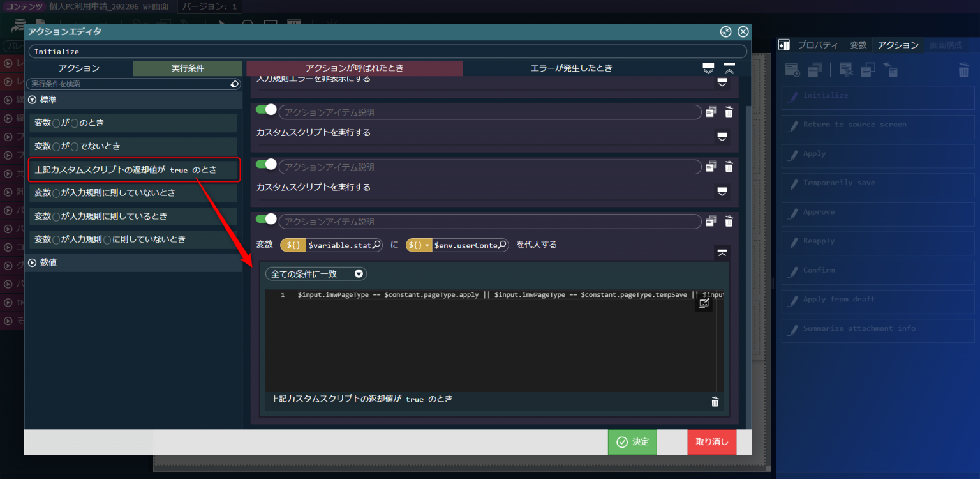Open the エラーが発生したとき tab
The height and width of the screenshot is (479, 980).
(571, 68)
